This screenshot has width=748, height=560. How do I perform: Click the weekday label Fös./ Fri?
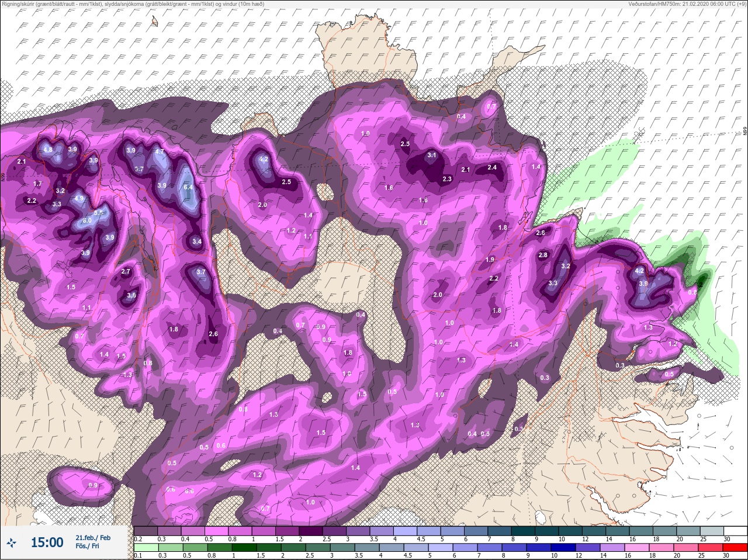pos(87,546)
